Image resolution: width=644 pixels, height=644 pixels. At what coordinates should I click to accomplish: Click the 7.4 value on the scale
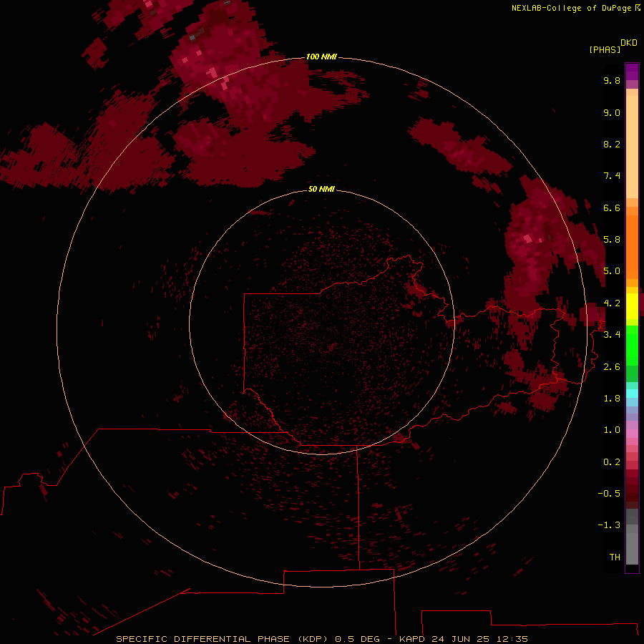click(x=612, y=176)
